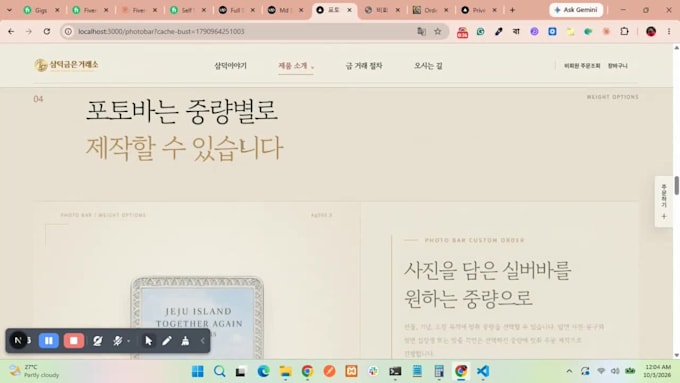This screenshot has width=680, height=383.
Task: Show hidden system tray icons
Action: tap(569, 371)
